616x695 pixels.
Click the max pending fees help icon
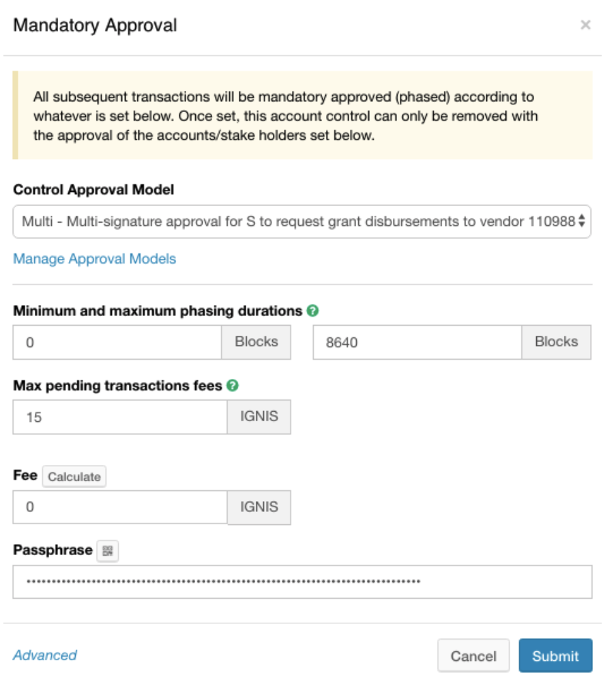233,386
